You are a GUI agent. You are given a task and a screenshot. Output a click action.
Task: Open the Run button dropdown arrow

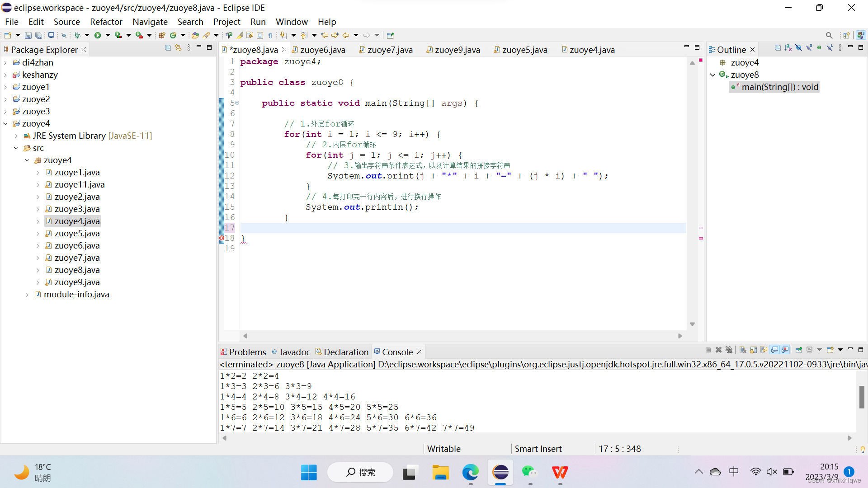tap(108, 35)
